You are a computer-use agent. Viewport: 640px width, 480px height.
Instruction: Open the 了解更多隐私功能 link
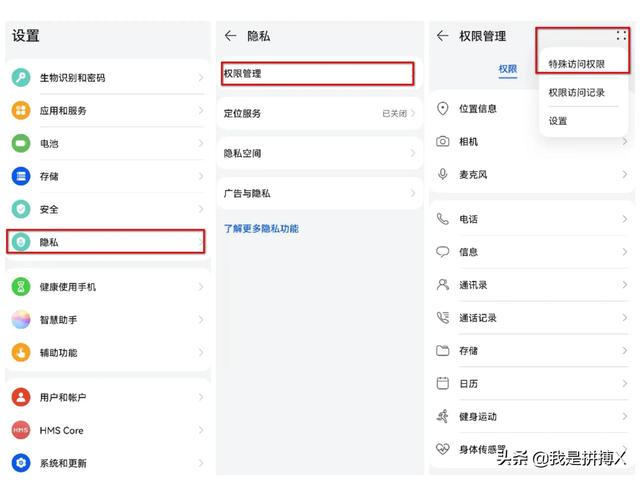261,229
